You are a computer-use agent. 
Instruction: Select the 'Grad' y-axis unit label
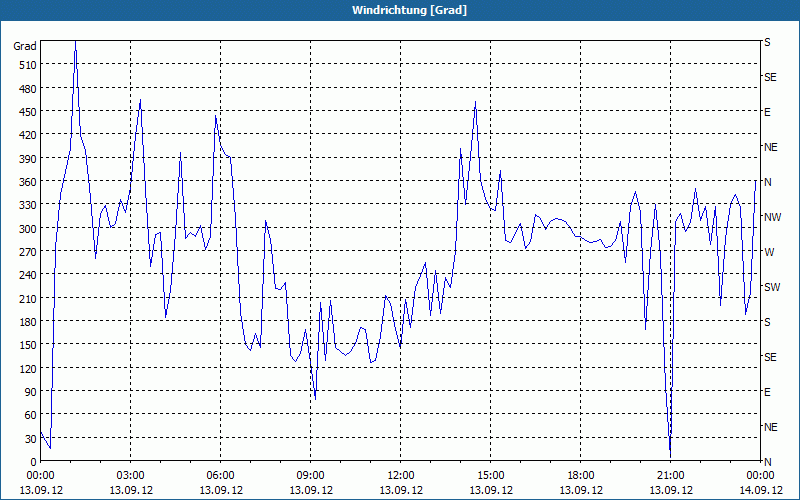coord(25,46)
